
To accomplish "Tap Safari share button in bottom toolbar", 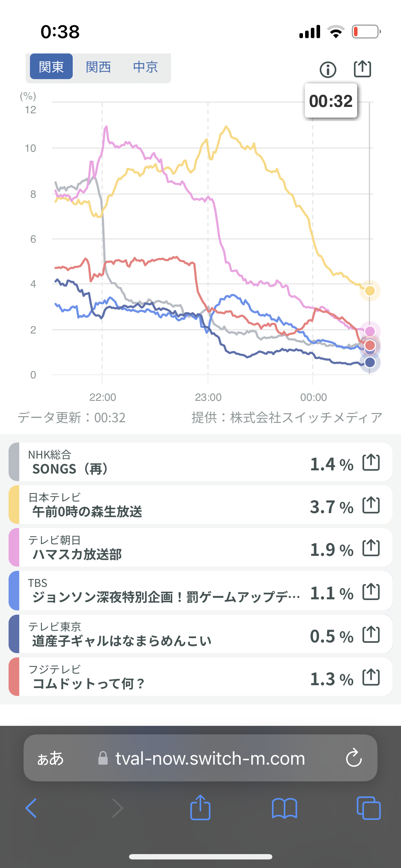I will click(200, 807).
